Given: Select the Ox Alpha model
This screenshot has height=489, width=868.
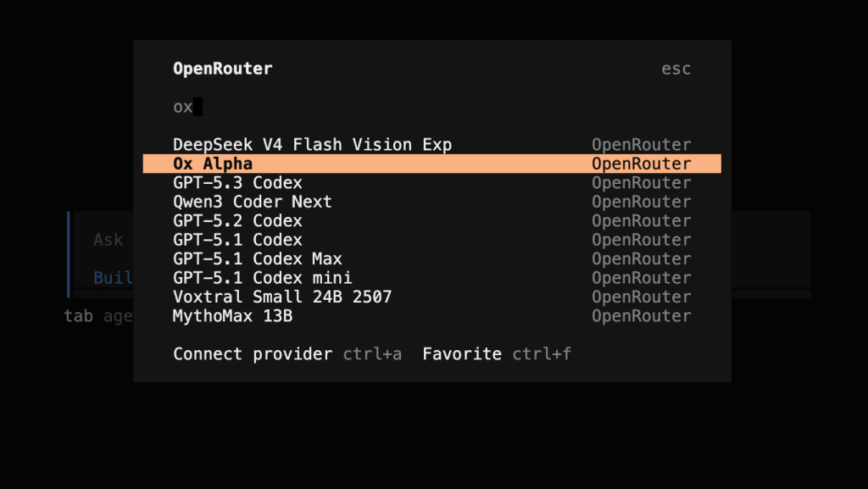Looking at the screenshot, I should (431, 164).
